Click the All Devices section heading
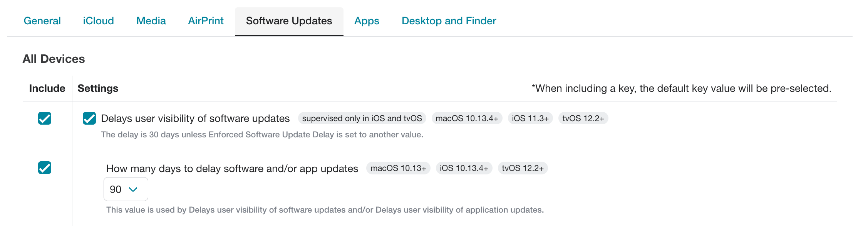The height and width of the screenshot is (240, 868). tap(54, 59)
